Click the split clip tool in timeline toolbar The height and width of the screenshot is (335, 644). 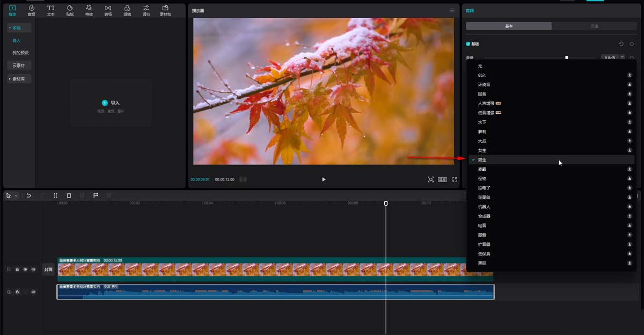tap(55, 196)
